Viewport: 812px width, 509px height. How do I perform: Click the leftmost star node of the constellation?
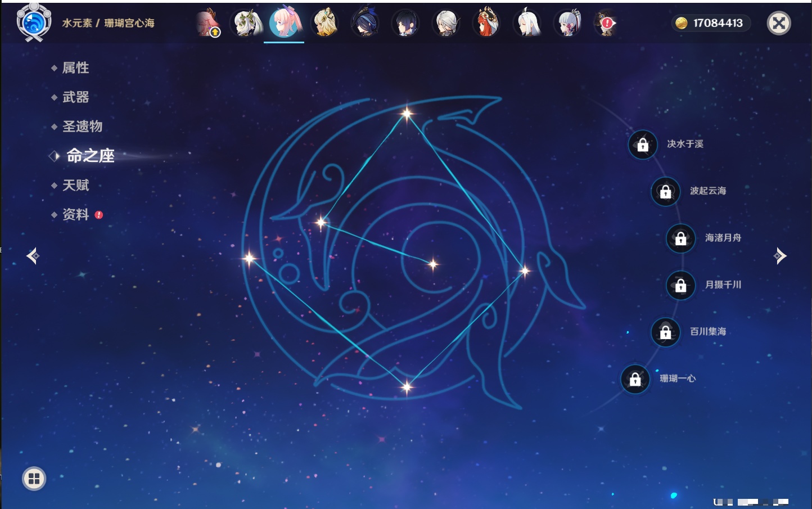tap(249, 258)
